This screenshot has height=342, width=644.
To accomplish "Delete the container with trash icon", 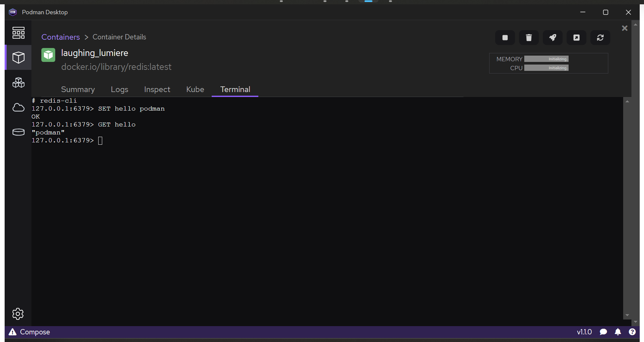I will click(529, 38).
